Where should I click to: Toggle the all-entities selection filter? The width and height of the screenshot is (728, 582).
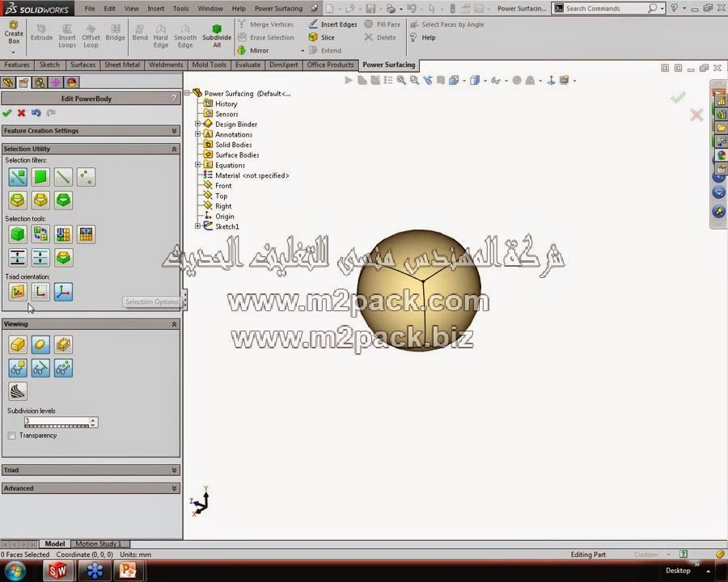[18, 177]
